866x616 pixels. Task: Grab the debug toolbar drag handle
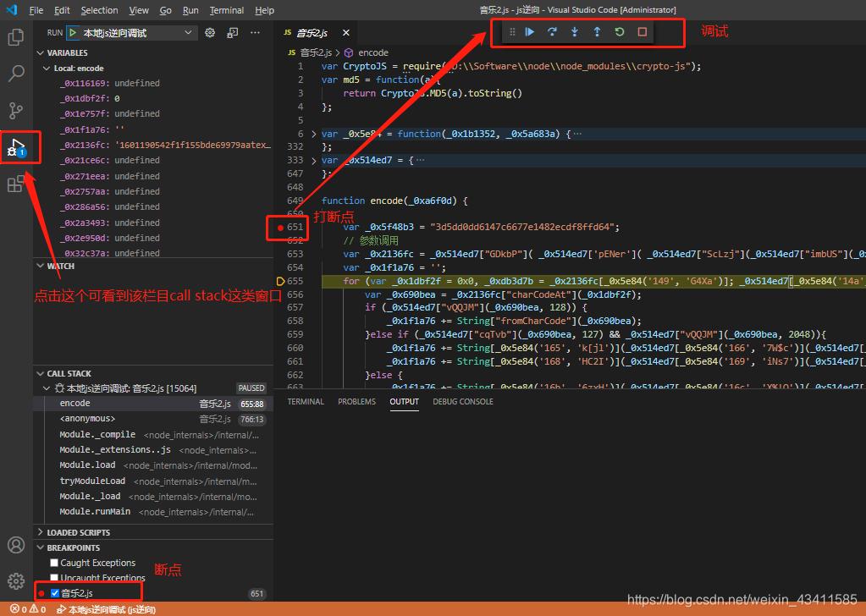512,32
